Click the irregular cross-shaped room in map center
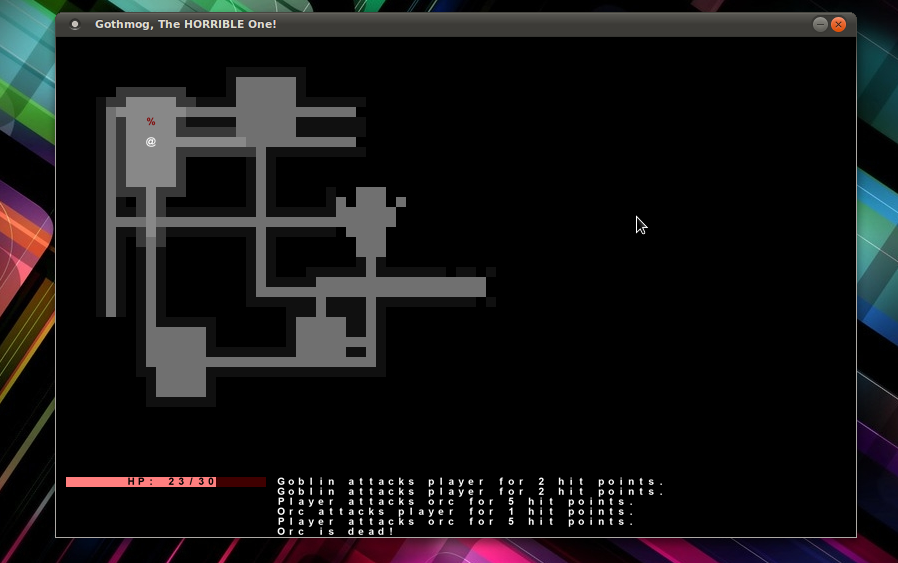Viewport: 898px width, 563px height. [371, 221]
